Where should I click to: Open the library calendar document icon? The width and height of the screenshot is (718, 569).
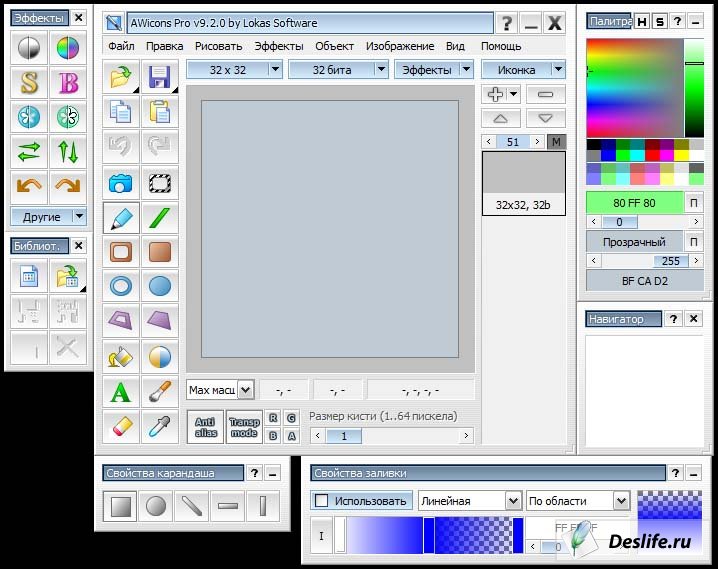click(29, 276)
